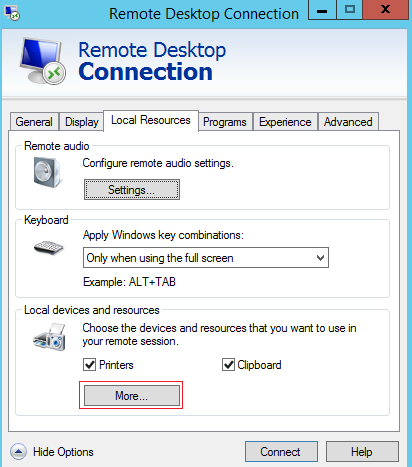This screenshot has width=412, height=467.
Task: Go to the Advanced tab
Action: coord(348,122)
